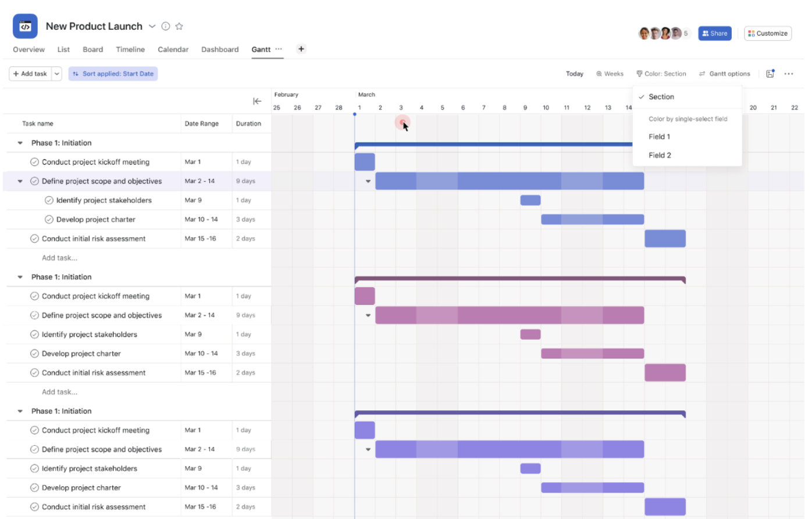This screenshot has height=519, width=812.
Task: Collapse the first Phase 1: Initiation section
Action: [19, 143]
